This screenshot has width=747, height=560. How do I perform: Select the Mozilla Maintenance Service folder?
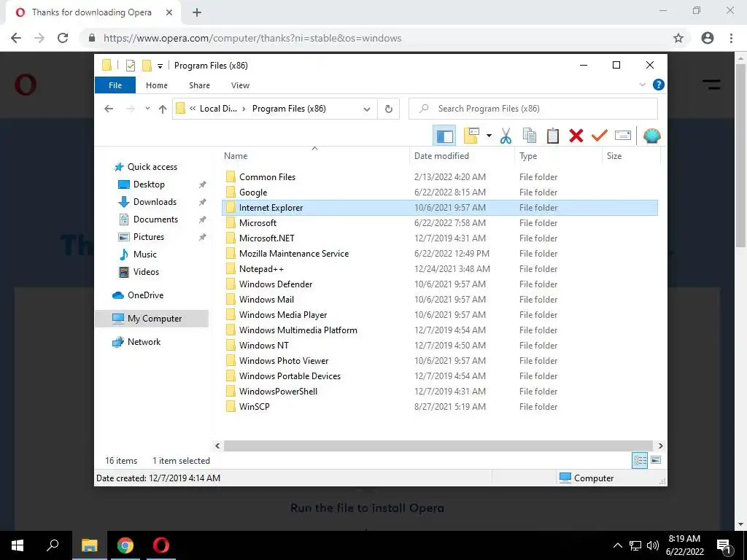(440, 254)
